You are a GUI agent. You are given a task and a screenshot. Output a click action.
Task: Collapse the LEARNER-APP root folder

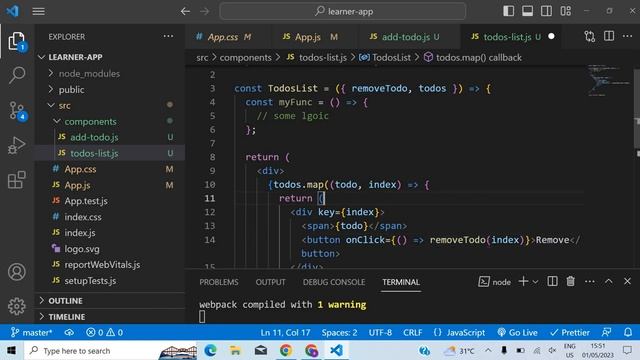click(110, 57)
